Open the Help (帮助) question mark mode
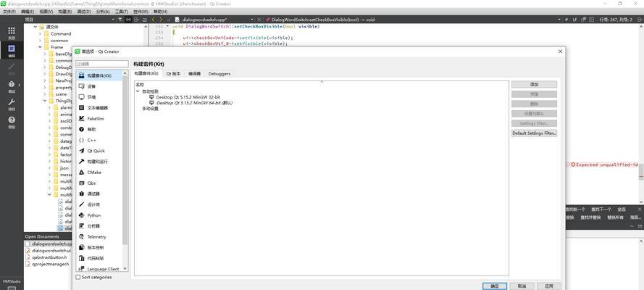The image size is (644, 290). 12,122
